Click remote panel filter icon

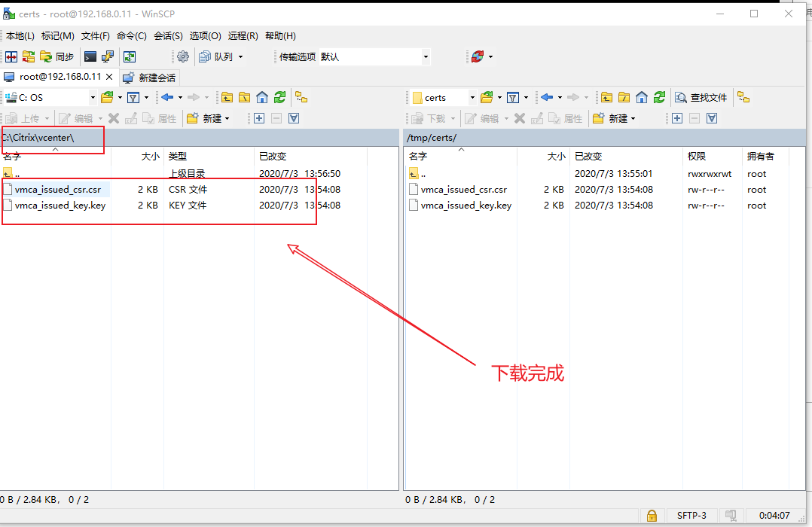pos(513,97)
